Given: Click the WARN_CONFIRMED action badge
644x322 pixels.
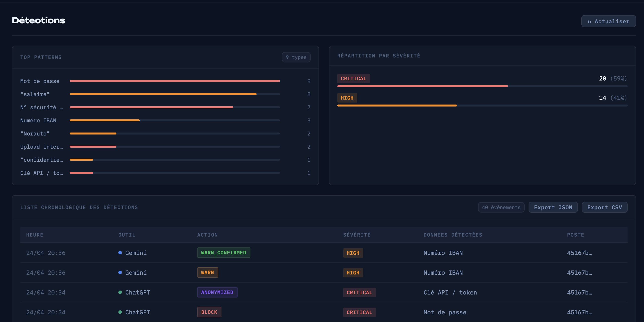Looking at the screenshot, I should 224,252.
